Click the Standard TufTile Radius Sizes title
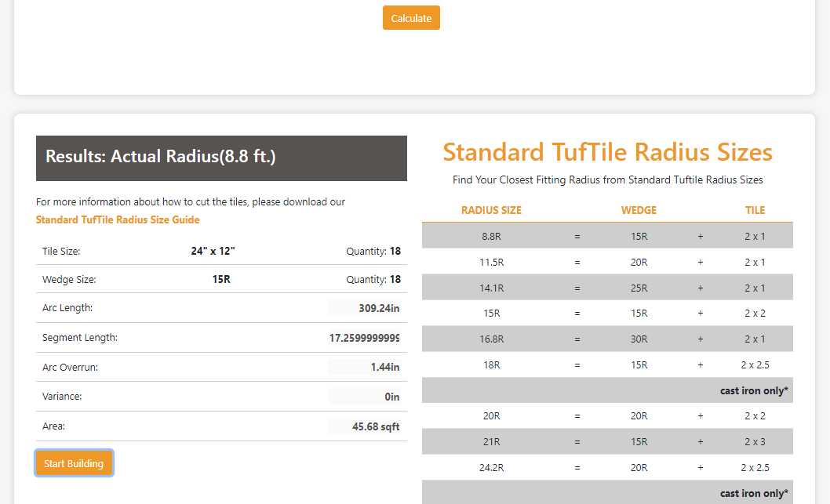Image resolution: width=830 pixels, height=504 pixels. coord(608,152)
